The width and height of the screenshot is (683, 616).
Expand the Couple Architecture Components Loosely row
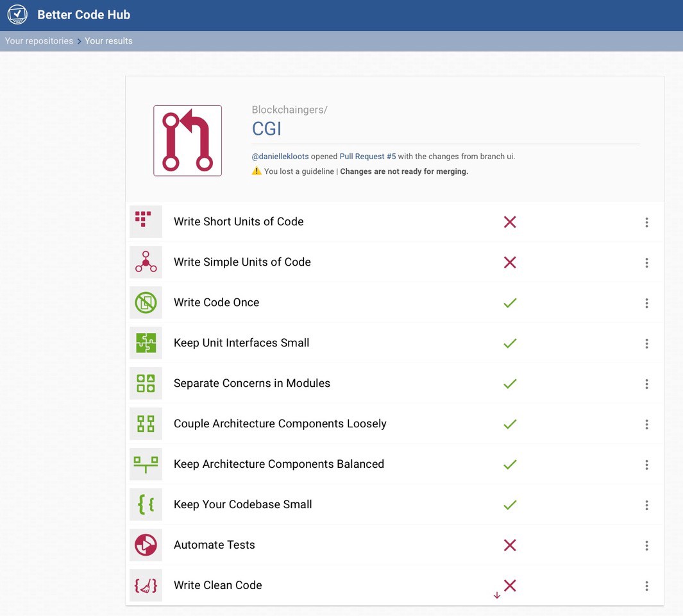point(646,424)
